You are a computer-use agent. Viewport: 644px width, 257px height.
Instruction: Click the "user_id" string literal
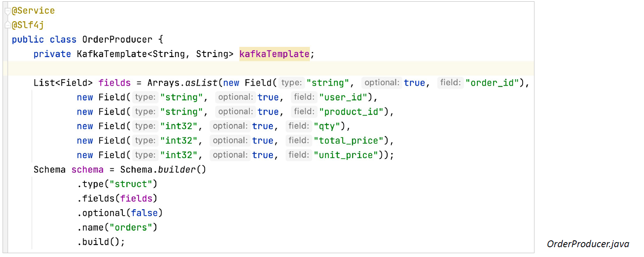[x=343, y=97]
